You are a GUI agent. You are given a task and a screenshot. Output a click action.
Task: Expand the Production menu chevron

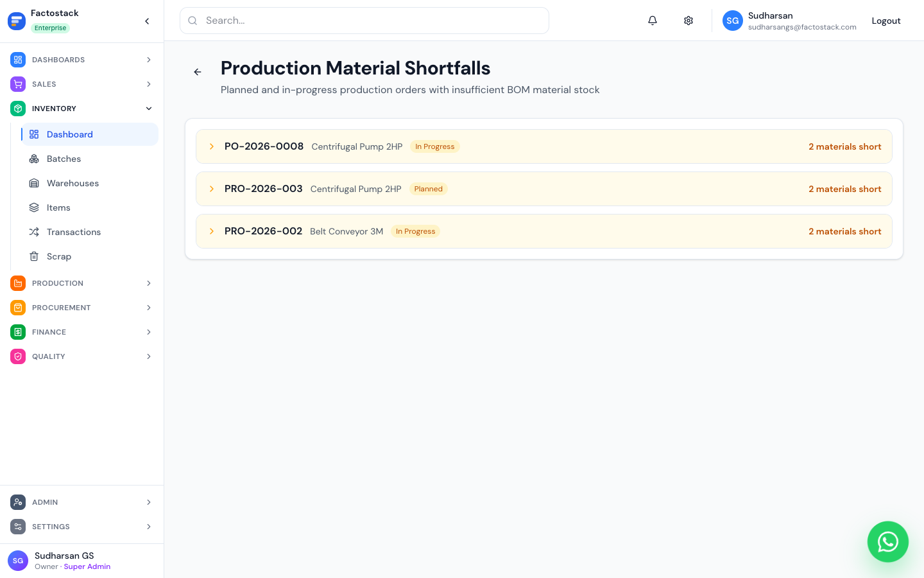point(149,283)
